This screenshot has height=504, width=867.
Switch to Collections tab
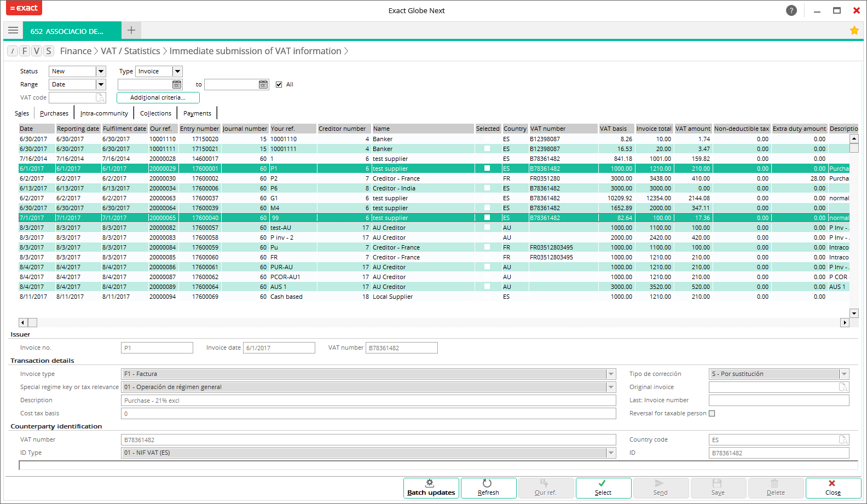click(155, 113)
